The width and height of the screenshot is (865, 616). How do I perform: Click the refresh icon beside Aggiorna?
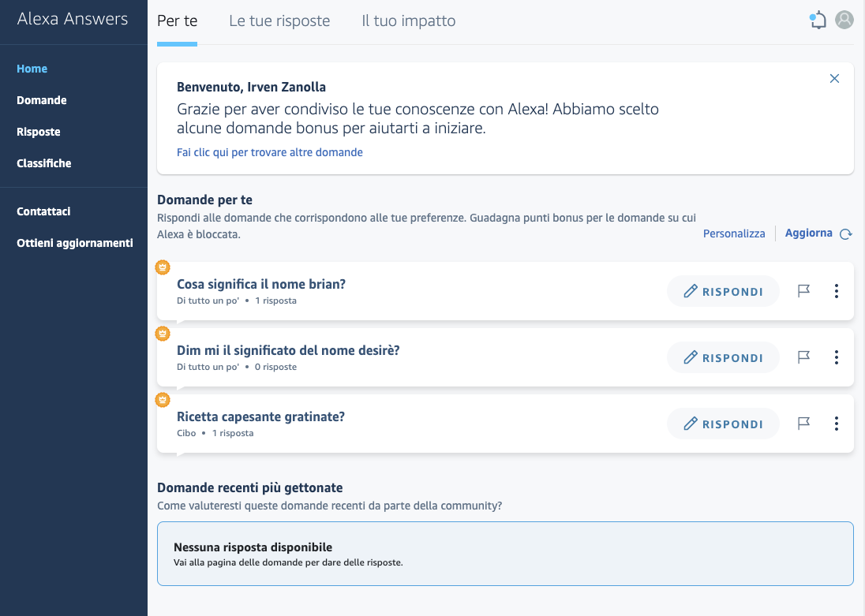(x=846, y=234)
